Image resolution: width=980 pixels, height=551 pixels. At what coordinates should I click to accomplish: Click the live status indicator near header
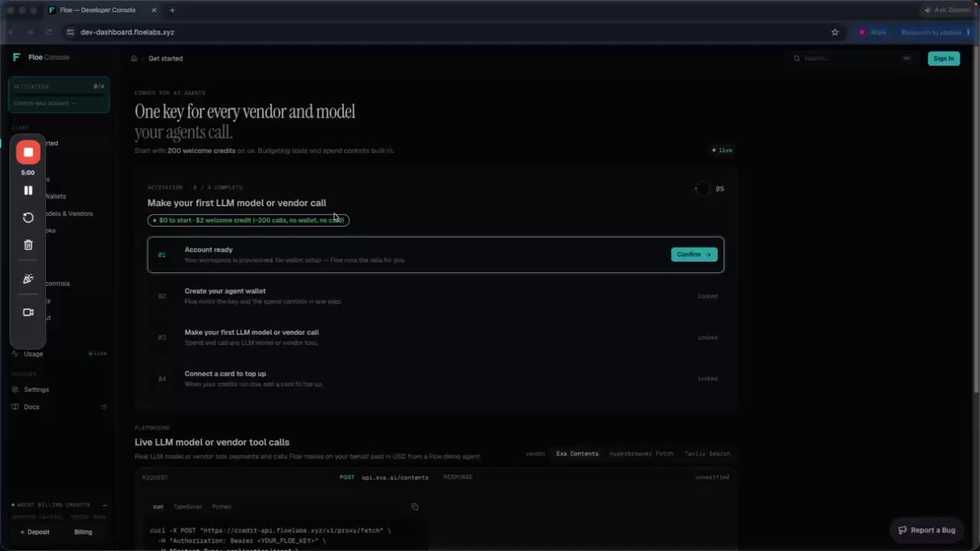tap(722, 150)
